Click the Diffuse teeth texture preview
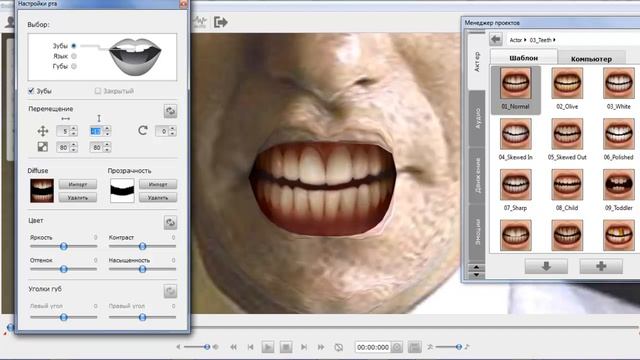The height and width of the screenshot is (360, 640). (42, 191)
